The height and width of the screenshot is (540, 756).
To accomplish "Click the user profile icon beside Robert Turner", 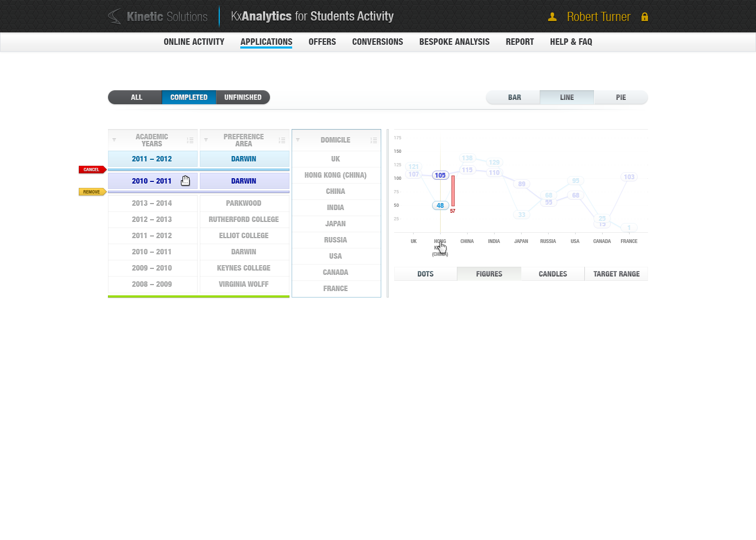I will click(552, 17).
